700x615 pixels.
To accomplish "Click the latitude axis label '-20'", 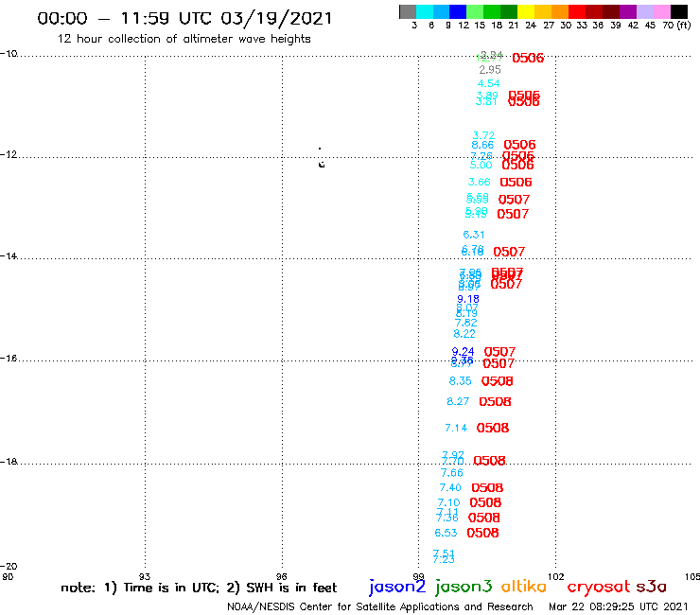I will (9, 567).
